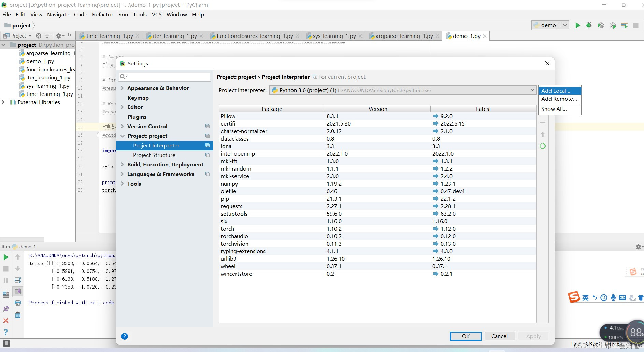Image resolution: width=644 pixels, height=352 pixels.
Task: Toggle soft-wrap in Run console
Action: click(x=18, y=280)
